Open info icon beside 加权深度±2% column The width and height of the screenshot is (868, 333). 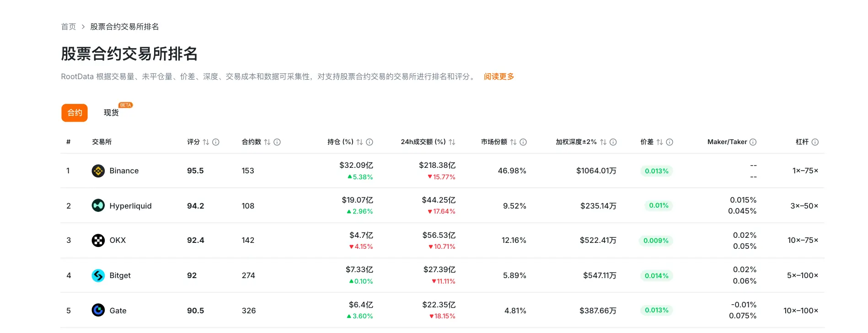point(613,142)
